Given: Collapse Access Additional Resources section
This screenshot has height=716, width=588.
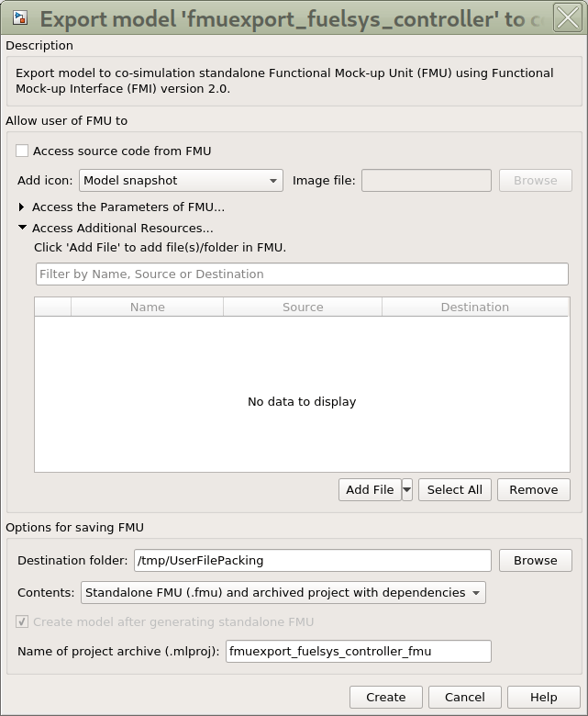Looking at the screenshot, I should point(22,229).
